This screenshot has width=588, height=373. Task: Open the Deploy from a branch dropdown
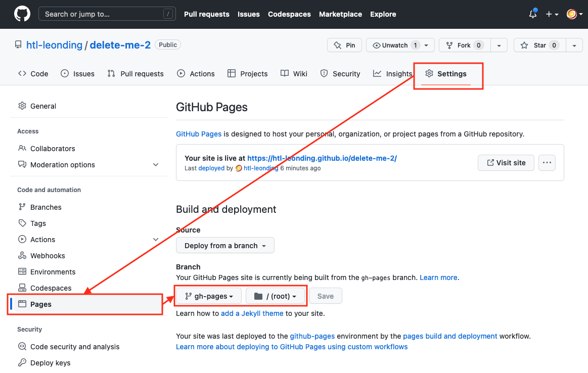point(225,246)
